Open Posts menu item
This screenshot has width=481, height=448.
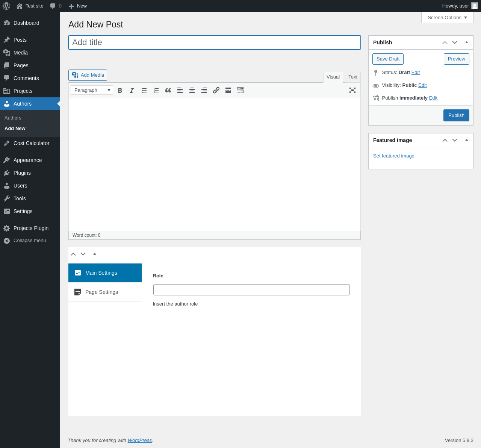tap(30, 40)
